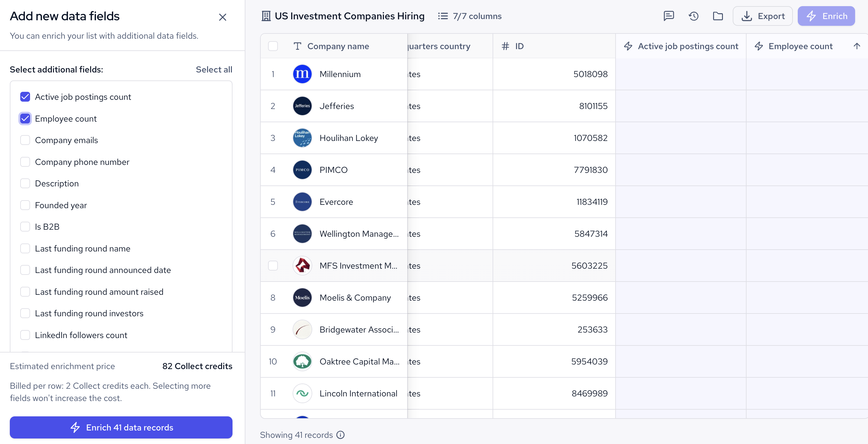Click Employee count column header
The image size is (868, 444).
[801, 46]
